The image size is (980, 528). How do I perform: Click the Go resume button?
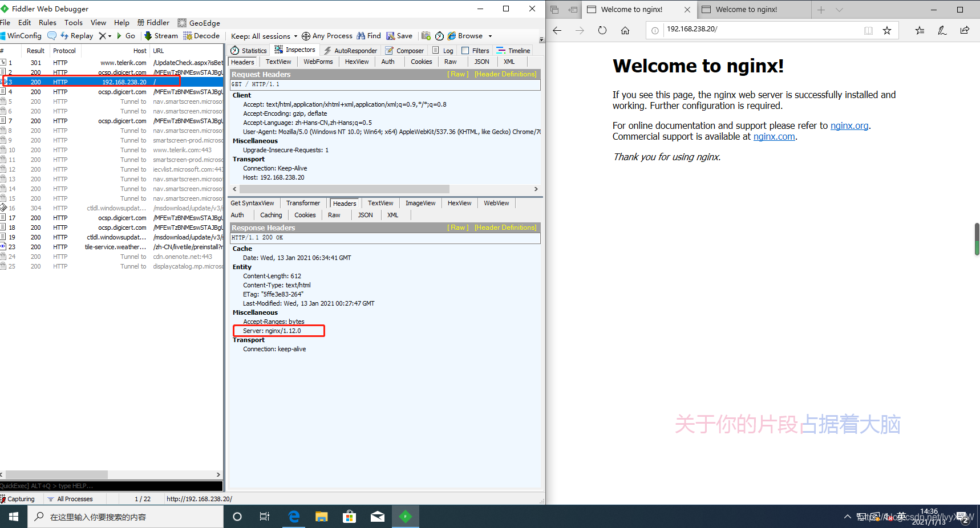tap(126, 36)
